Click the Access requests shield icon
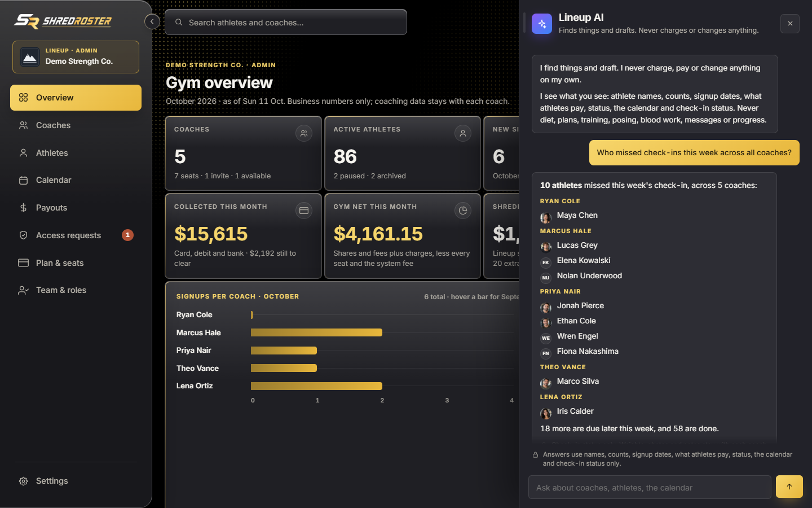812x508 pixels. pos(23,235)
